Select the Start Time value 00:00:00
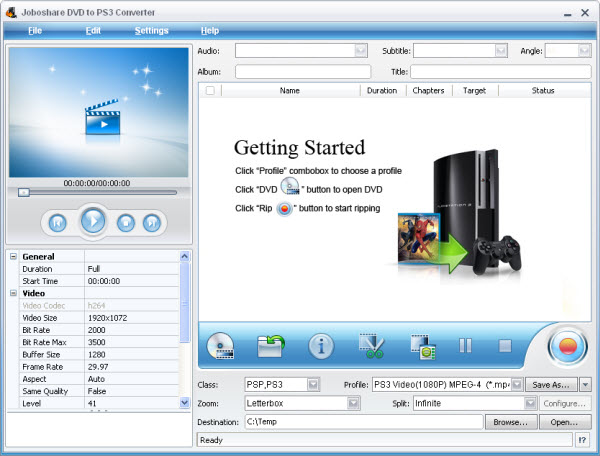 click(132, 281)
